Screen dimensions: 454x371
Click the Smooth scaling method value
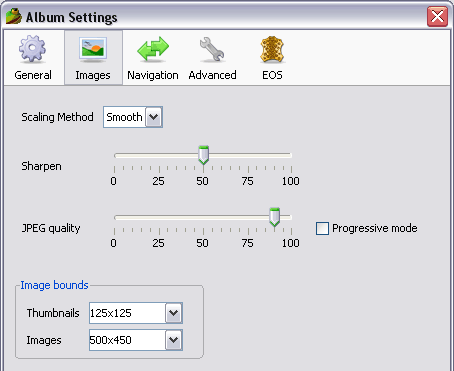click(124, 117)
